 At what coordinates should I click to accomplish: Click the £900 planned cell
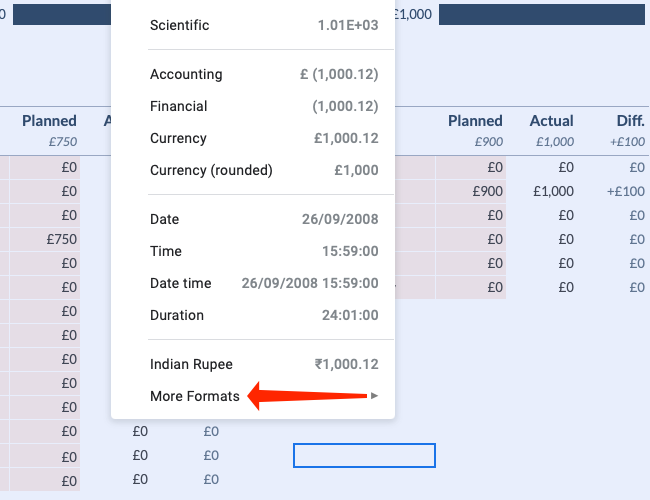(x=487, y=191)
